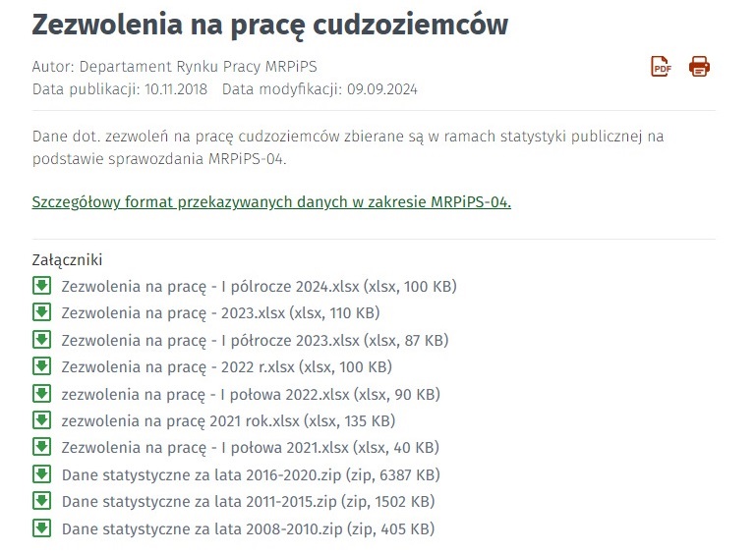Click download icon beside 2021 rok.xlsx file
Viewport: 756px width, 554px height.
click(41, 420)
